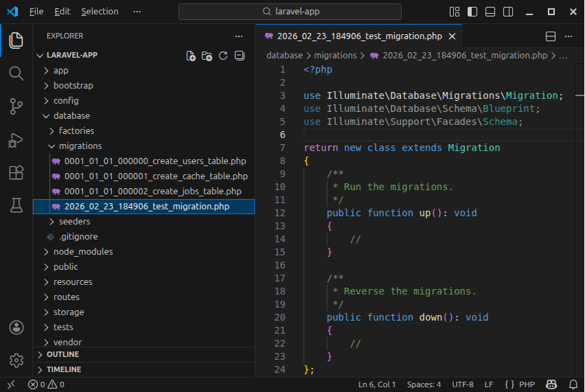Select the 2026_02_23_184906_test_migration.php tab
Image resolution: width=585 pixels, height=392 pixels.
click(358, 36)
